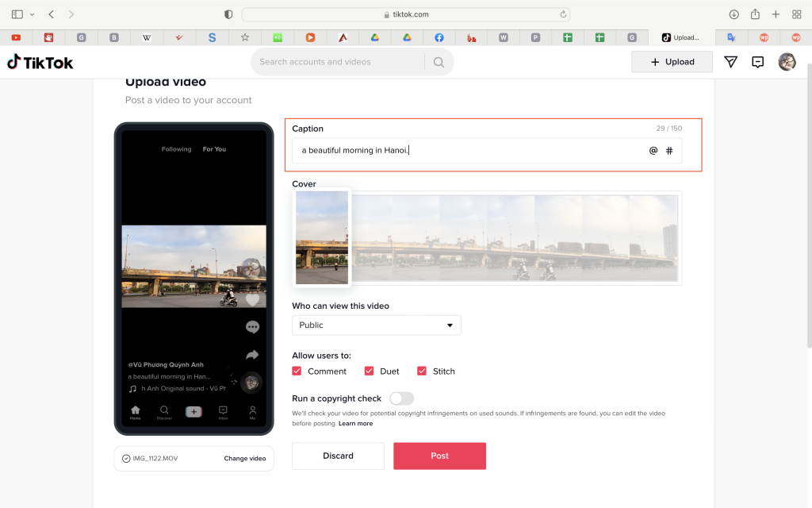Click the video preview in phone mockup
The width and height of the screenshot is (812, 508).
click(x=193, y=267)
